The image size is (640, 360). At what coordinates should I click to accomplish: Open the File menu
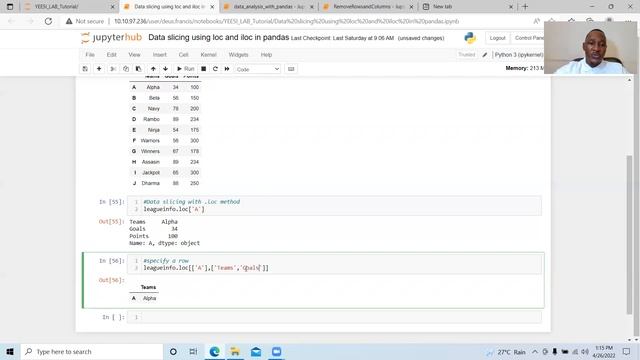(x=90, y=55)
